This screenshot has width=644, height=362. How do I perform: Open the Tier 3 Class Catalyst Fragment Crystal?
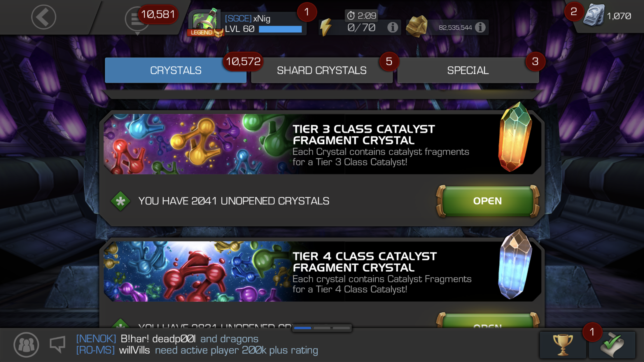(487, 201)
